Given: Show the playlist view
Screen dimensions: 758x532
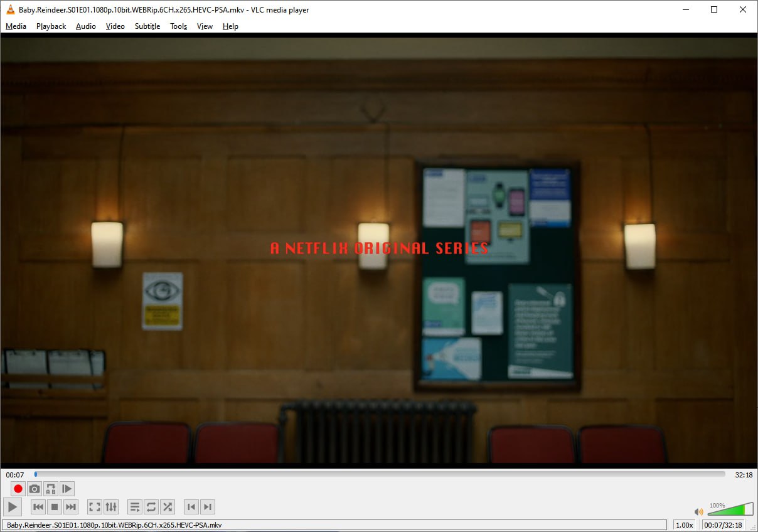Looking at the screenshot, I should (x=134, y=507).
